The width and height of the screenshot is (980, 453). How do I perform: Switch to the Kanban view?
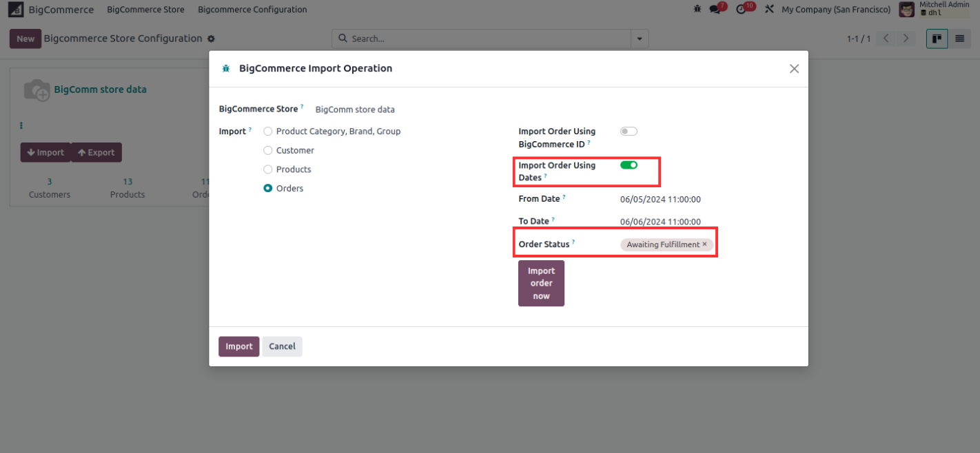[937, 39]
